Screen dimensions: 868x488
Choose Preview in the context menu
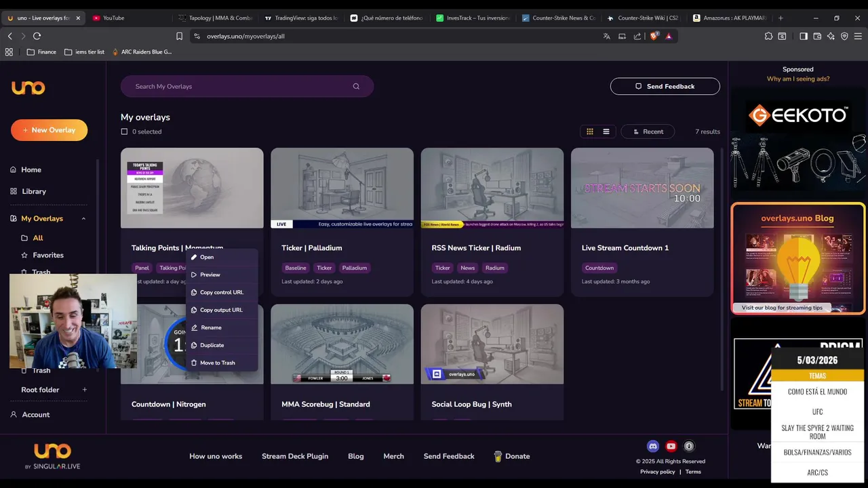coord(222,274)
